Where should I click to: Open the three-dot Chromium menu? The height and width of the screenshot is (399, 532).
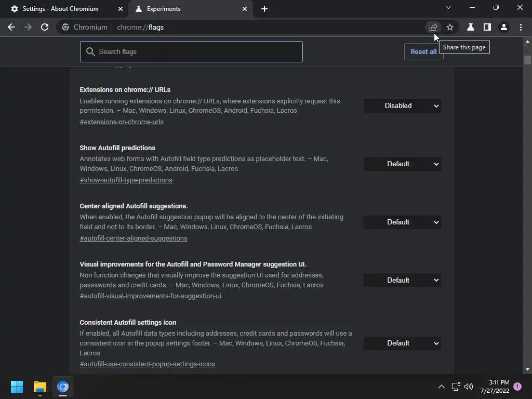(x=521, y=27)
